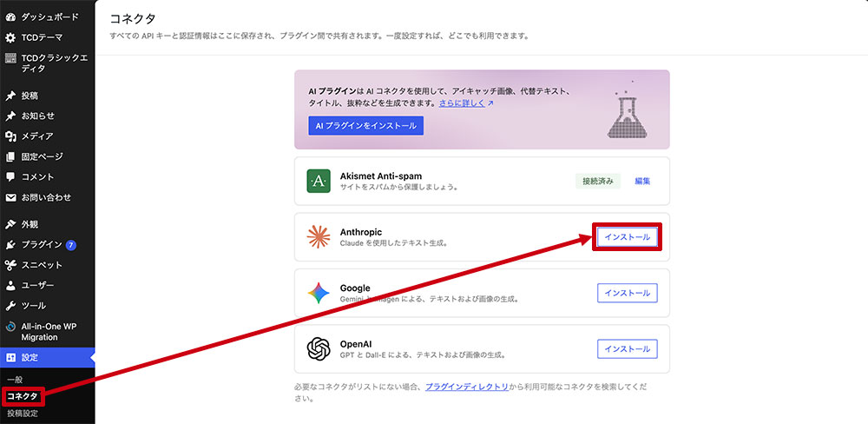Open the プラグインディレクトリ link
Screen dimensions: 868x424
467,387
